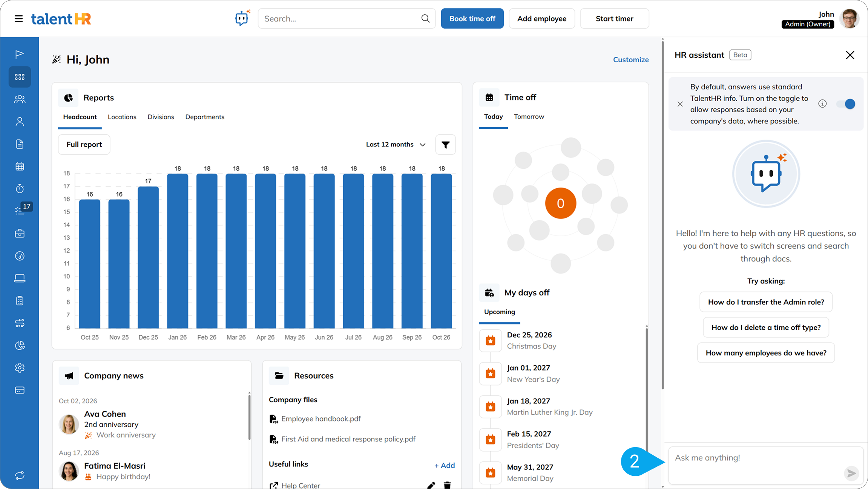This screenshot has height=489, width=868.
Task: Click the Search input field
Action: (347, 18)
